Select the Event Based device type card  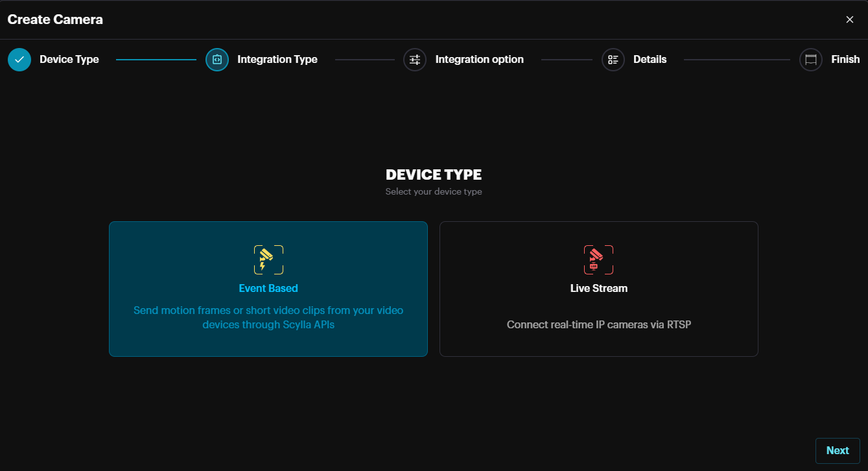click(268, 344)
